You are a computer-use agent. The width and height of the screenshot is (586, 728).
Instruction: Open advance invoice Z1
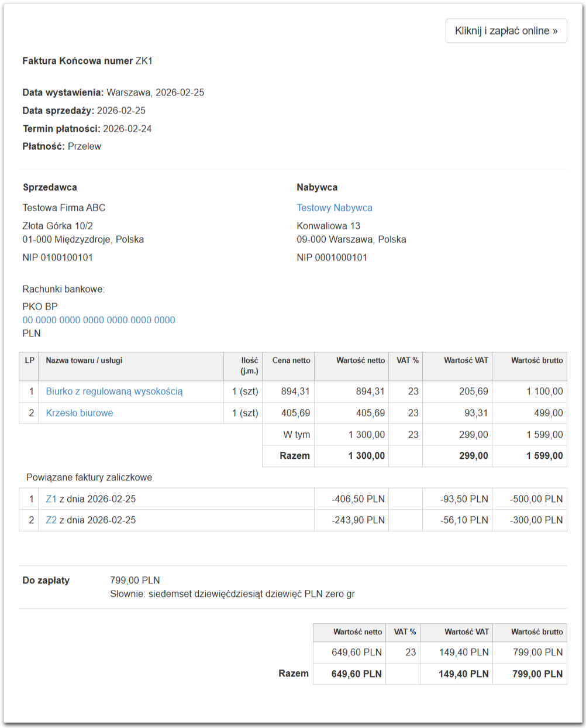tap(51, 499)
